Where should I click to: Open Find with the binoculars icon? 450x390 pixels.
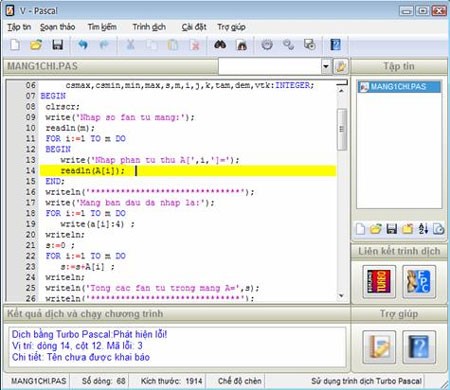(x=220, y=45)
